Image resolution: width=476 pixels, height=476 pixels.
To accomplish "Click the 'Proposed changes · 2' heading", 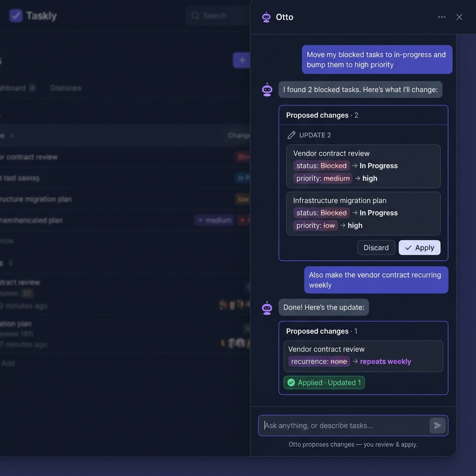I will pos(322,115).
